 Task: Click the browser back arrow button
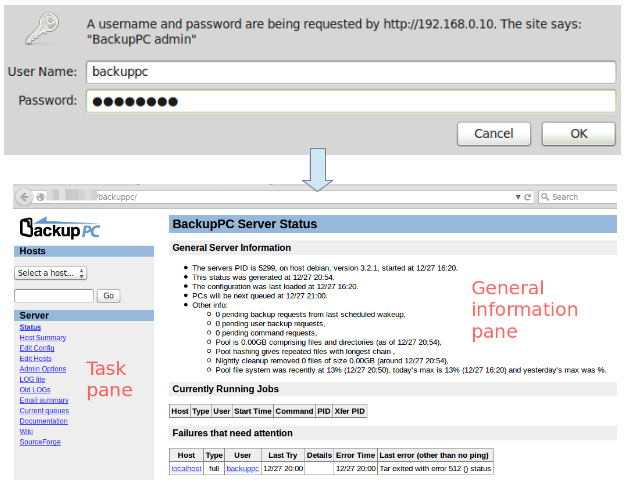[24, 197]
